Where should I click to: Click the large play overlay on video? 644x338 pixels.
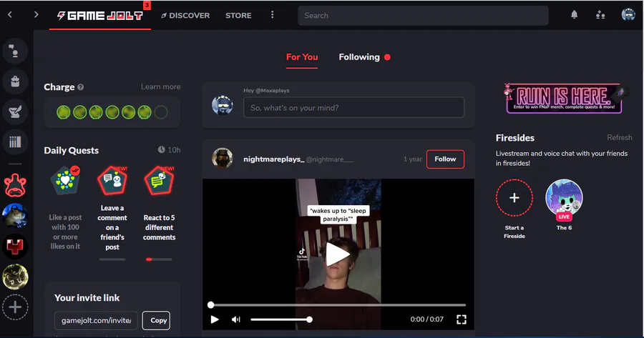[338, 254]
